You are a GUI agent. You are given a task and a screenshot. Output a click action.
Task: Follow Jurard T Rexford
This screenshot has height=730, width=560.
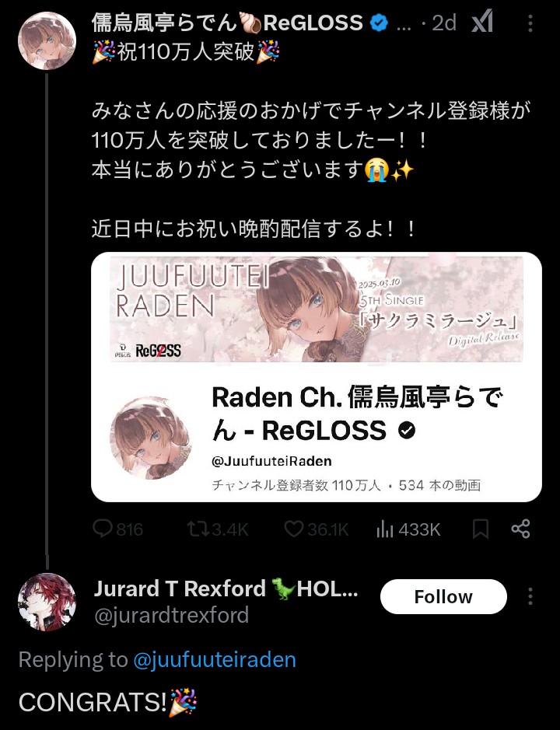tap(443, 596)
